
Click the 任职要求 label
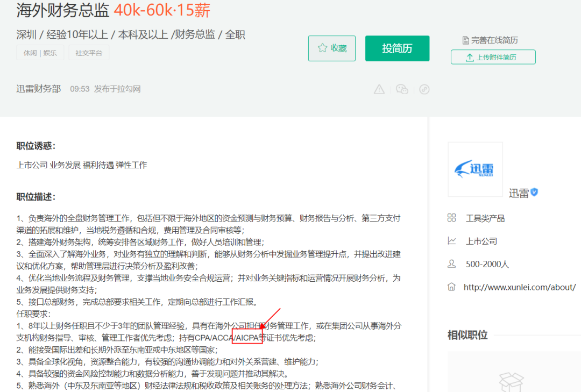33,314
